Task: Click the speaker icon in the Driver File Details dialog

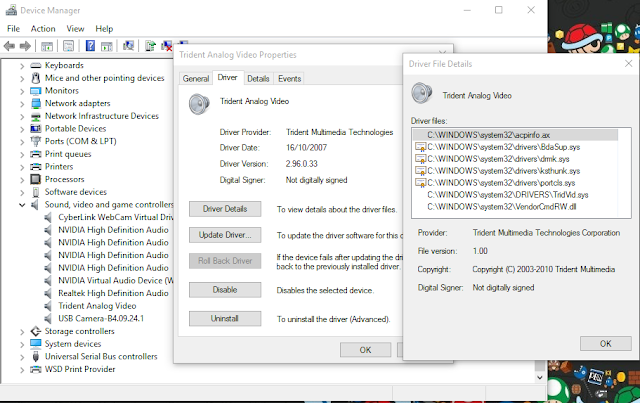Action: 422,92
